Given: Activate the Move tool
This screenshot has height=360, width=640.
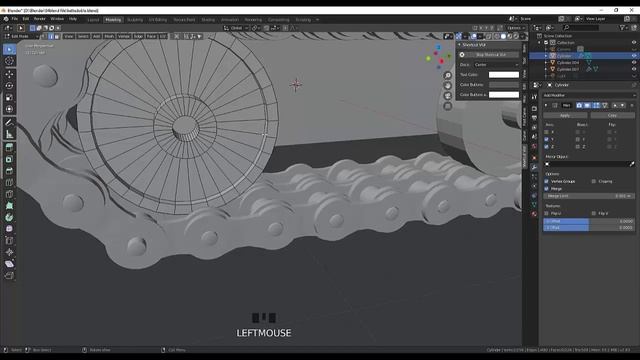Looking at the screenshot, I should [x=9, y=74].
